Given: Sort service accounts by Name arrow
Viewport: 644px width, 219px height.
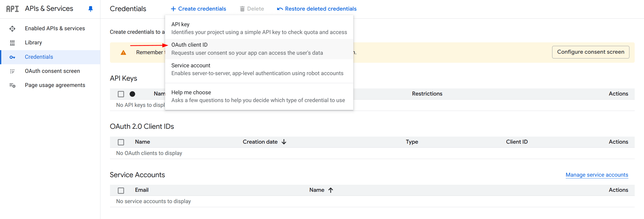Looking at the screenshot, I should 331,190.
